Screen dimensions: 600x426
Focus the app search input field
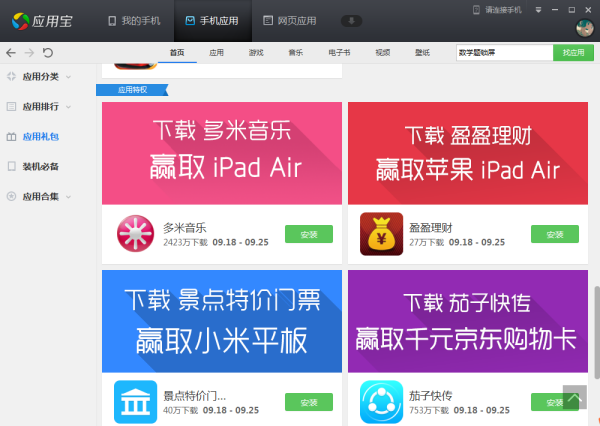click(x=505, y=52)
